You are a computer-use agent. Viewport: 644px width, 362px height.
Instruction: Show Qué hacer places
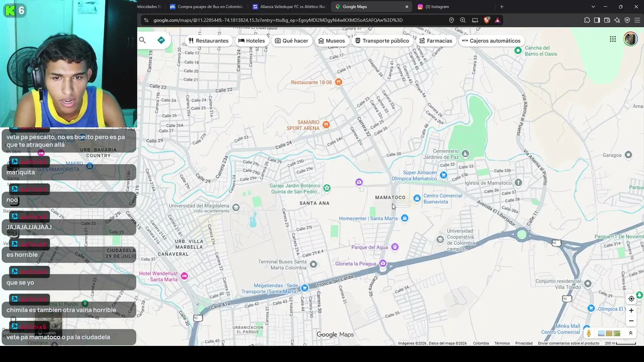coord(291,41)
